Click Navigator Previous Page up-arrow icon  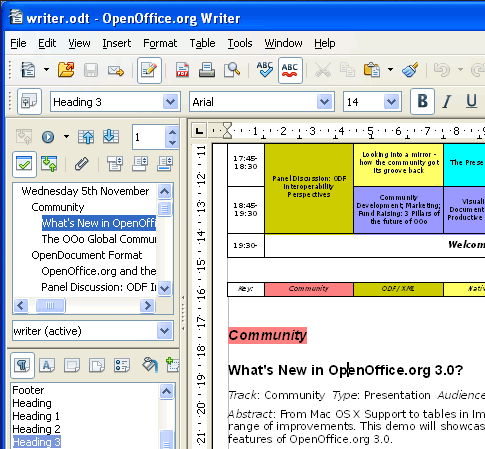pyautogui.click(x=86, y=137)
